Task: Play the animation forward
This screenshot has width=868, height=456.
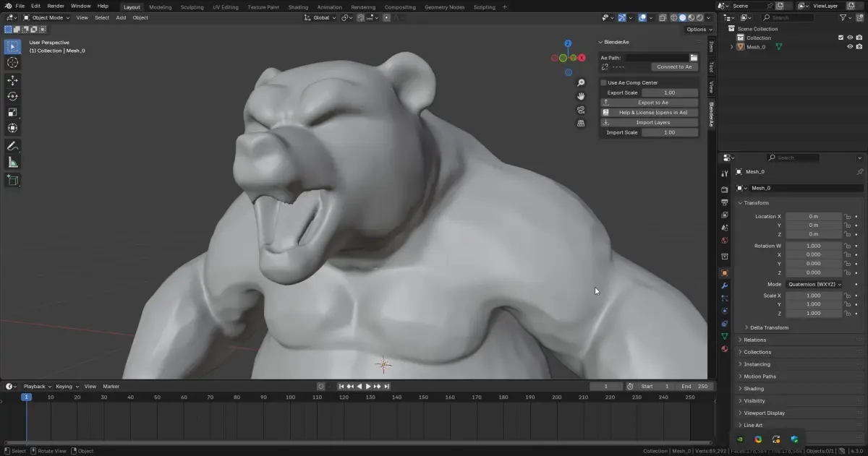Action: [368, 386]
